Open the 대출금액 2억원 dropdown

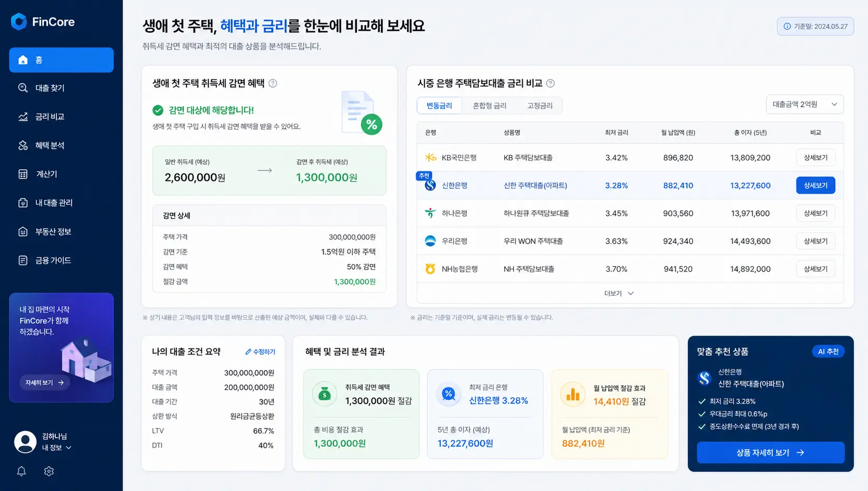click(805, 104)
